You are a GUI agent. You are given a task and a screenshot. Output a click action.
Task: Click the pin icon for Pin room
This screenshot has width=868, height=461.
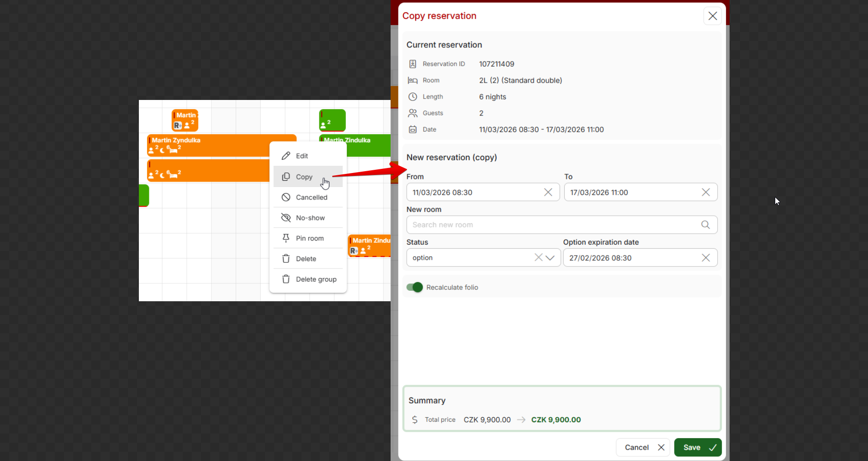pos(286,238)
